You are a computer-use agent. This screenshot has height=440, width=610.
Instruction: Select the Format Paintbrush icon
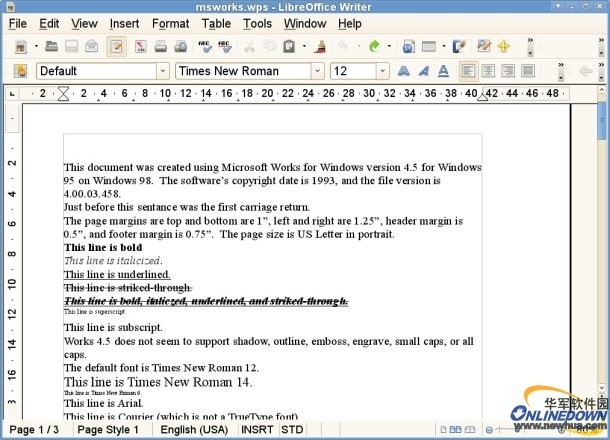tap(321, 46)
